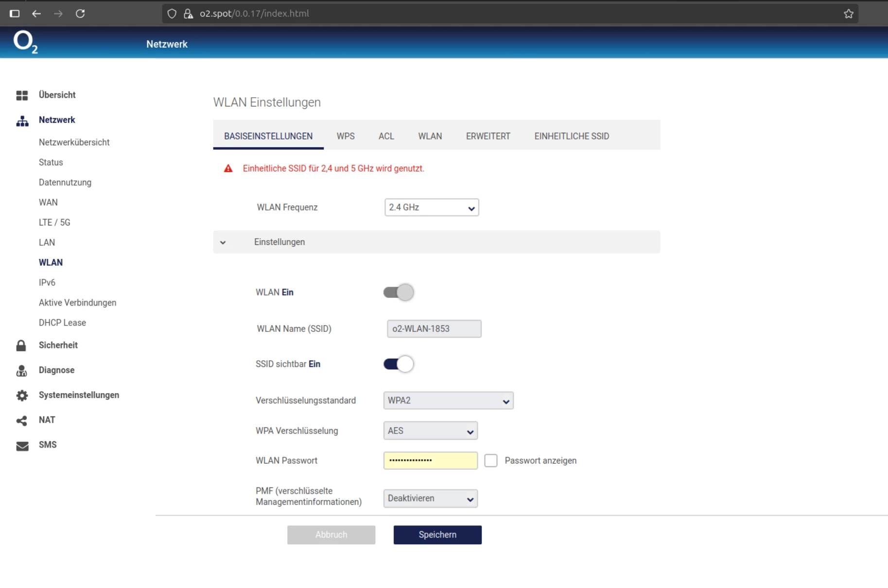Click the WLAN Name (SSID) field
The height and width of the screenshot is (588, 888).
click(434, 329)
